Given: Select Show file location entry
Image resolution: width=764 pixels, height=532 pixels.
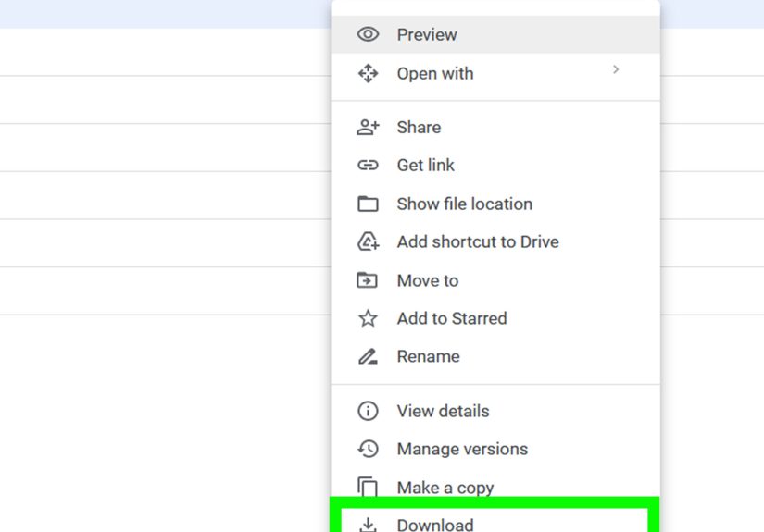Looking at the screenshot, I should [x=495, y=204].
